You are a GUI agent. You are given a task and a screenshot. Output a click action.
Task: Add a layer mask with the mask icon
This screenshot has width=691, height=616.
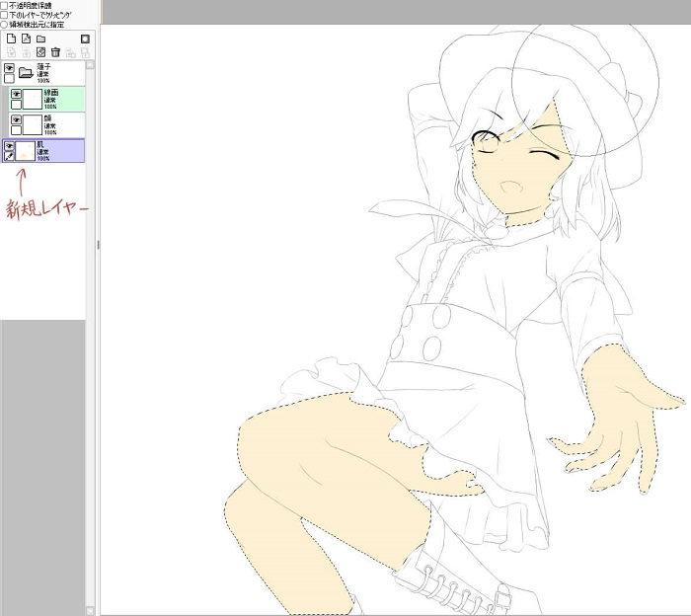[x=85, y=38]
